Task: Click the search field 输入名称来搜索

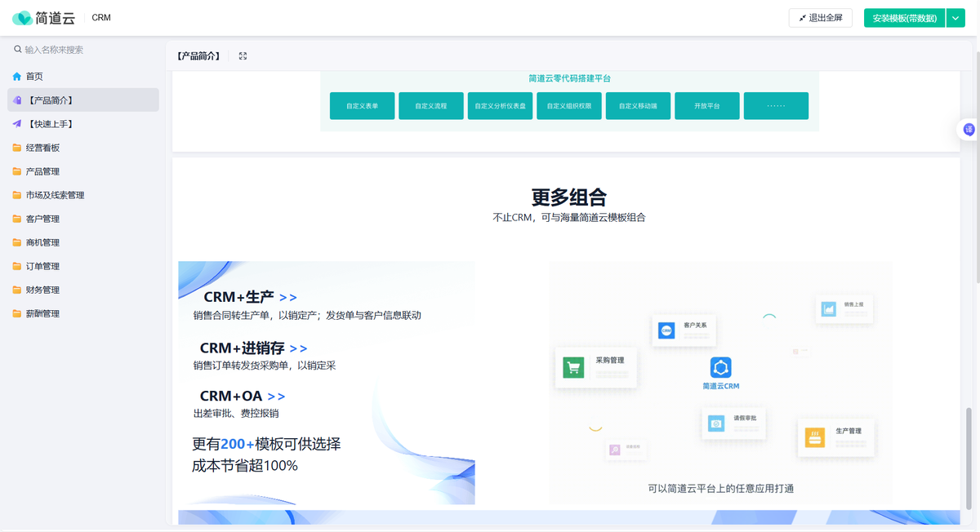Action: point(83,50)
